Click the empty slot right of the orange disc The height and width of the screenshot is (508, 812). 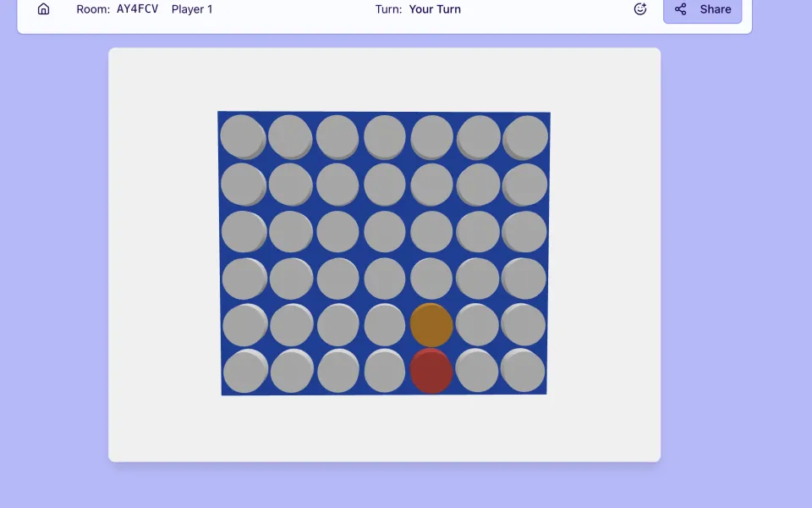[x=477, y=325]
